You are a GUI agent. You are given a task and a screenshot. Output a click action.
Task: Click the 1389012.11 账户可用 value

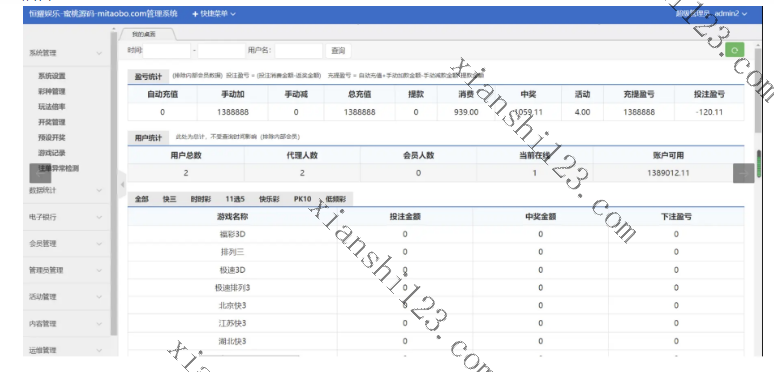(668, 173)
